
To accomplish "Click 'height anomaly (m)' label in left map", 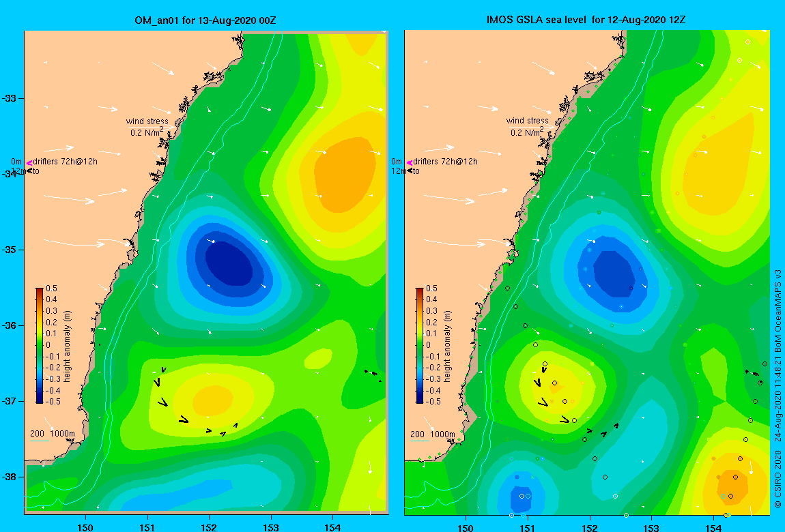I will tap(67, 346).
